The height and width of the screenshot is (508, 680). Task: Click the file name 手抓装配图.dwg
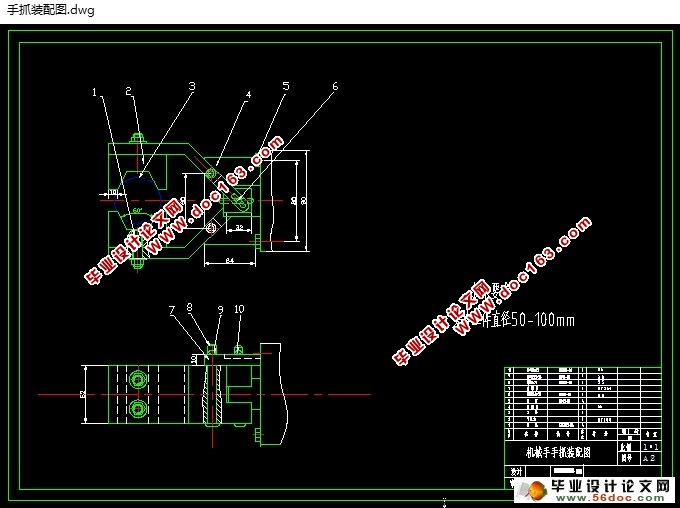(51, 10)
